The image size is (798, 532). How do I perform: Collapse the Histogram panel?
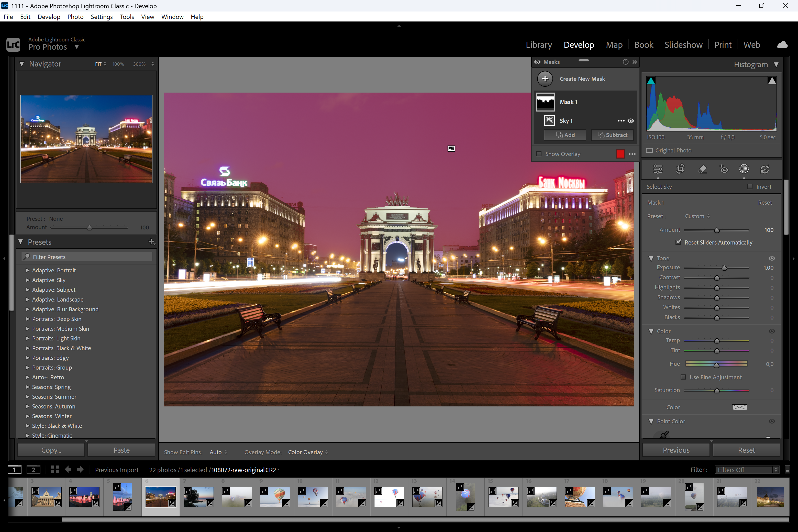(776, 64)
